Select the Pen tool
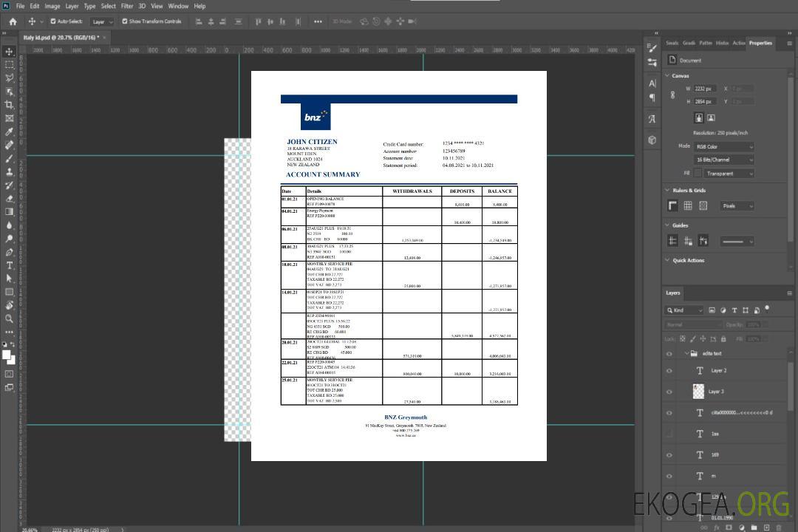The image size is (798, 532). pos(9,252)
